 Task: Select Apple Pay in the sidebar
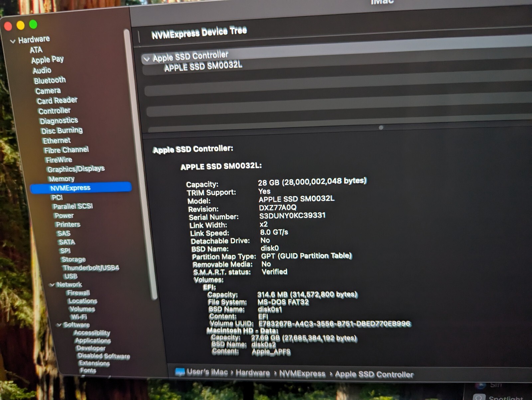pyautogui.click(x=48, y=60)
